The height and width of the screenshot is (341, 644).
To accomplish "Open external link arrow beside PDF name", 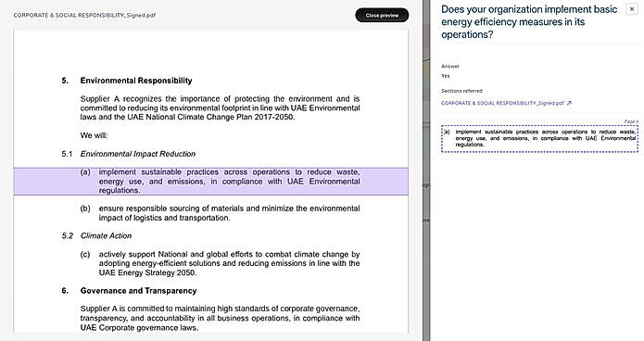I will tap(569, 103).
